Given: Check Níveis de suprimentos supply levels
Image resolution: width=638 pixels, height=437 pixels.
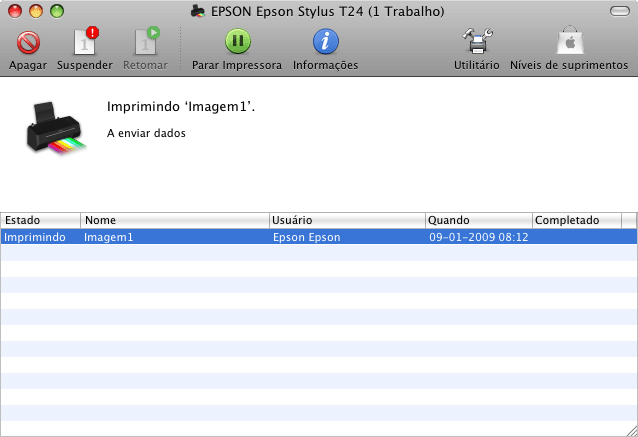Looking at the screenshot, I should coord(570,41).
